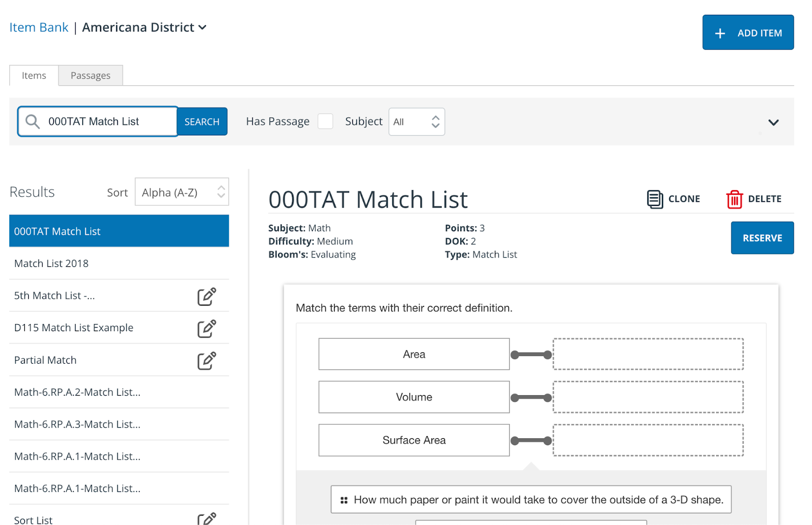Click the Area term box
This screenshot has width=812, height=525.
pos(414,354)
